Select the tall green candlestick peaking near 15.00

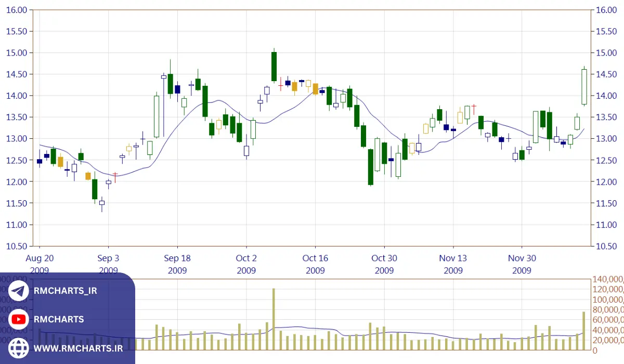(x=274, y=67)
